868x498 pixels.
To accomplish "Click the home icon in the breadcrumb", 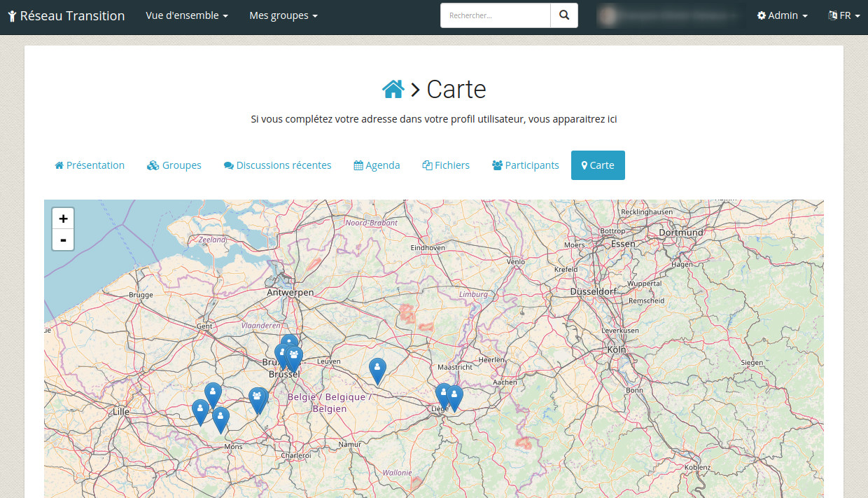I will (x=393, y=90).
